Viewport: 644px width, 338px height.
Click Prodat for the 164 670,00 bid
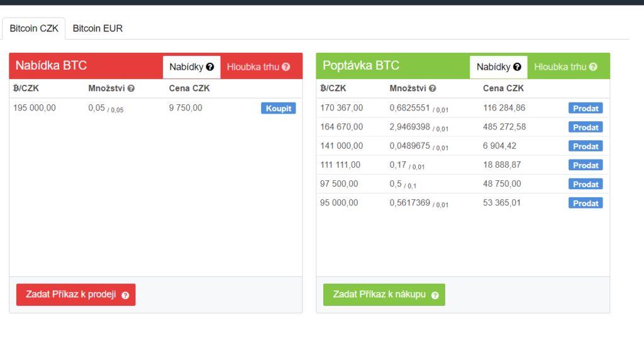click(x=586, y=127)
